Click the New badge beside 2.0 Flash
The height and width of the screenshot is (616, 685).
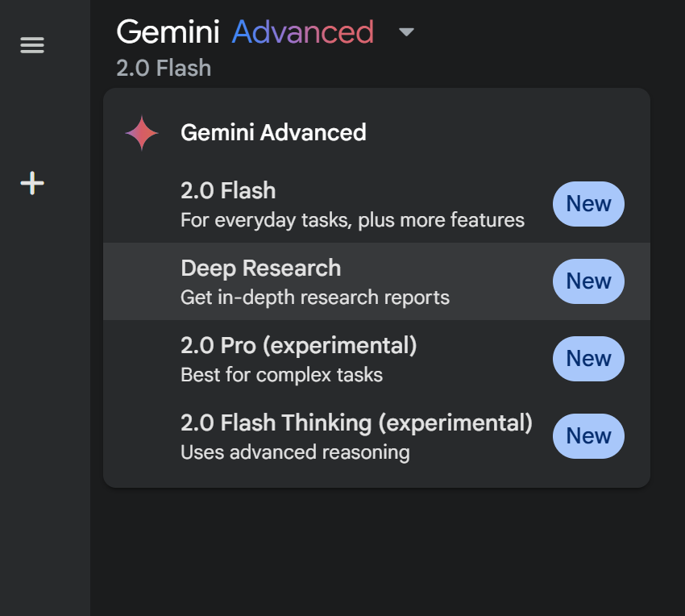(588, 204)
